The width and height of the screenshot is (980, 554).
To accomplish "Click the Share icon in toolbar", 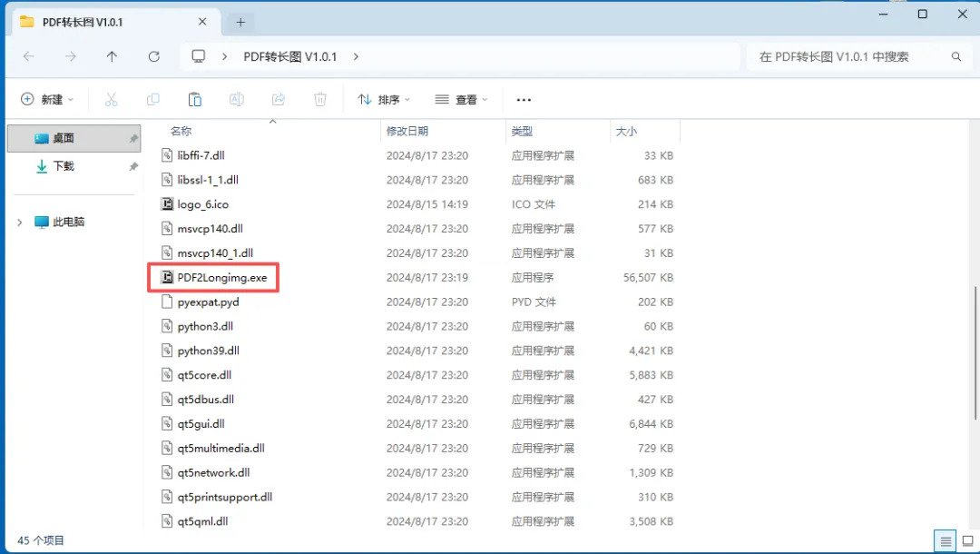I will click(279, 99).
